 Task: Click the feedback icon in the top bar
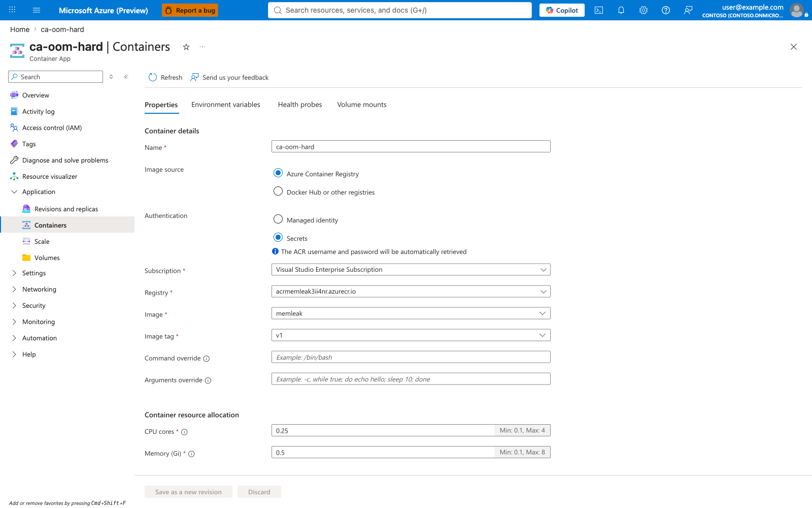(x=688, y=10)
